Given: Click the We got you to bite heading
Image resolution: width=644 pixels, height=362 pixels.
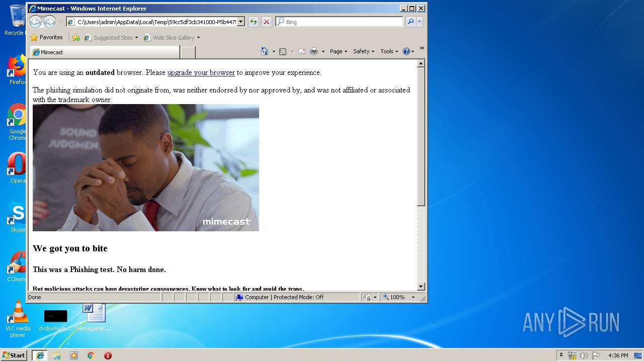Looking at the screenshot, I should tap(70, 248).
